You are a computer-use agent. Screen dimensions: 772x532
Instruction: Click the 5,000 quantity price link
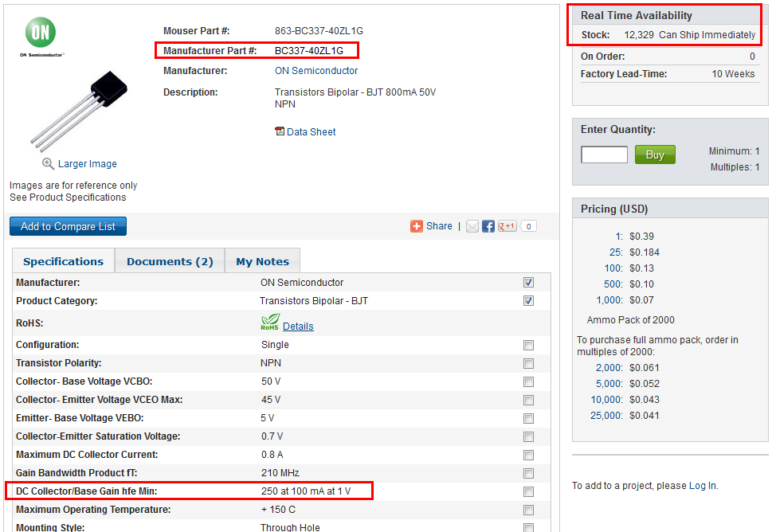(609, 384)
